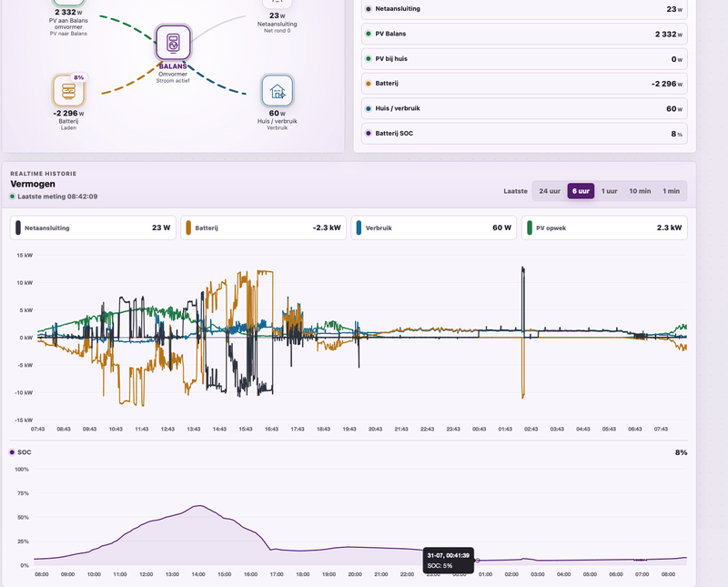Click the blue dot beside Huis / verbruik row
The image size is (728, 587).
(x=369, y=108)
